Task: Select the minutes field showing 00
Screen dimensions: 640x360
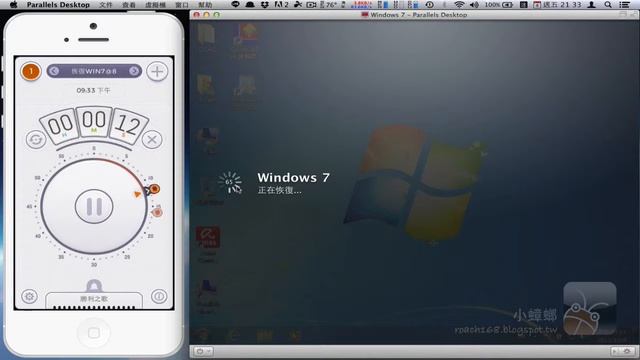Action: pos(94,122)
